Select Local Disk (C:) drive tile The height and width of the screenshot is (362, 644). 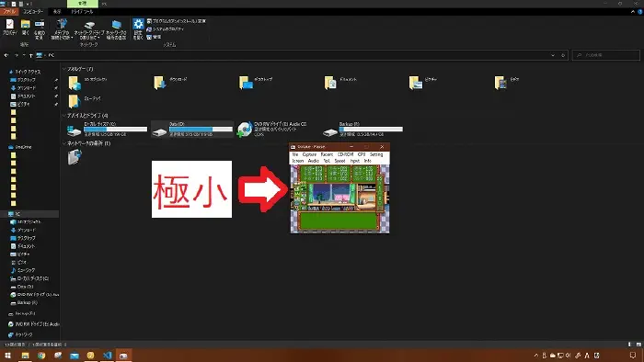pyautogui.click(x=107, y=129)
